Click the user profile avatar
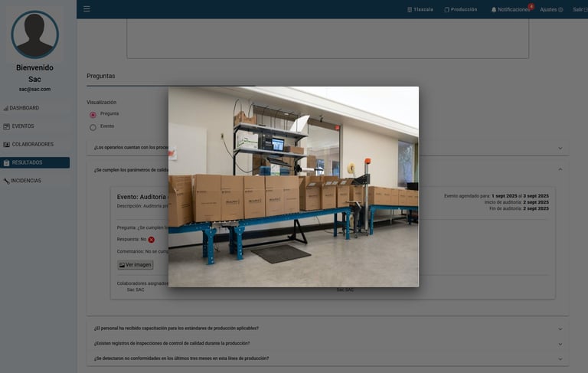This screenshot has height=373, width=588. point(35,34)
